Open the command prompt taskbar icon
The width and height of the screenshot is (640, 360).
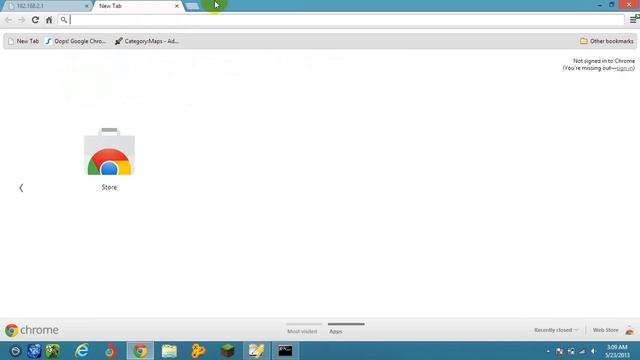285,351
